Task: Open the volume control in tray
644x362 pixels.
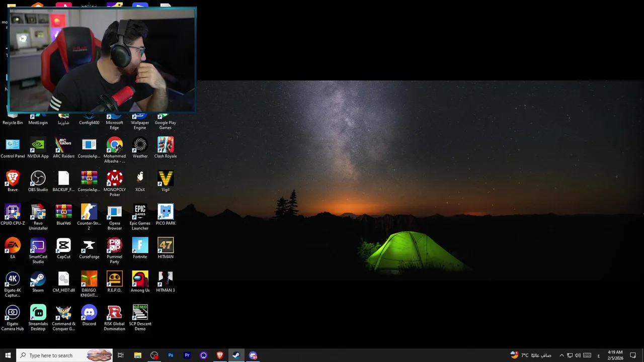Action: [578, 355]
